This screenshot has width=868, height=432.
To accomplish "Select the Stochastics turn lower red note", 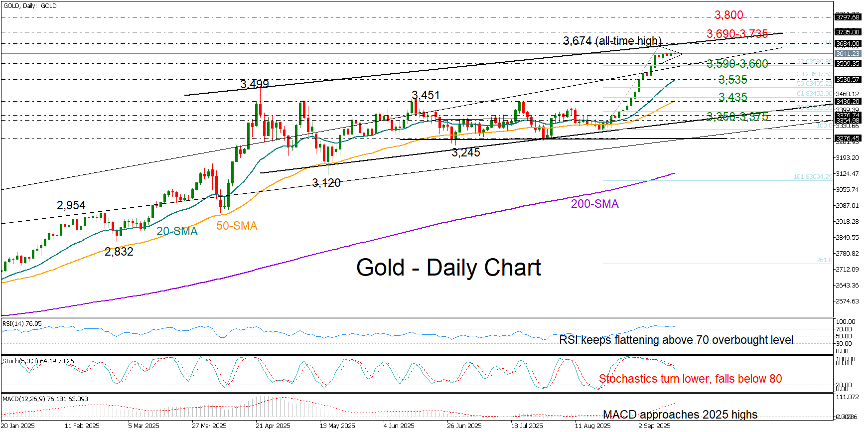I will point(690,379).
